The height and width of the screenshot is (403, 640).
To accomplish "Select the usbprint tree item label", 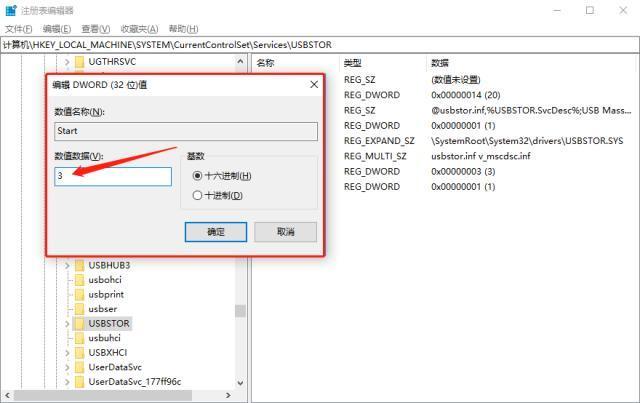I will tap(106, 294).
